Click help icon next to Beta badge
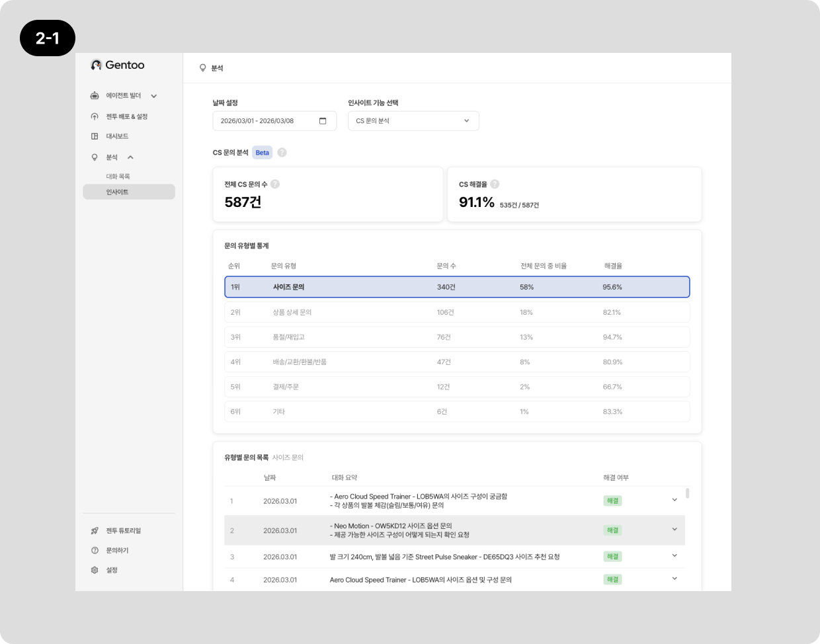Screen dimensions: 820x644 tap(282, 153)
